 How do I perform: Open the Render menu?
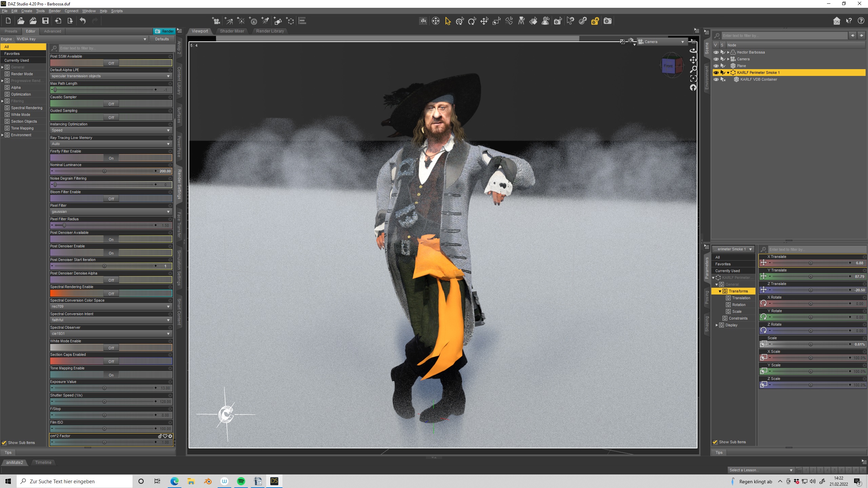pos(54,11)
